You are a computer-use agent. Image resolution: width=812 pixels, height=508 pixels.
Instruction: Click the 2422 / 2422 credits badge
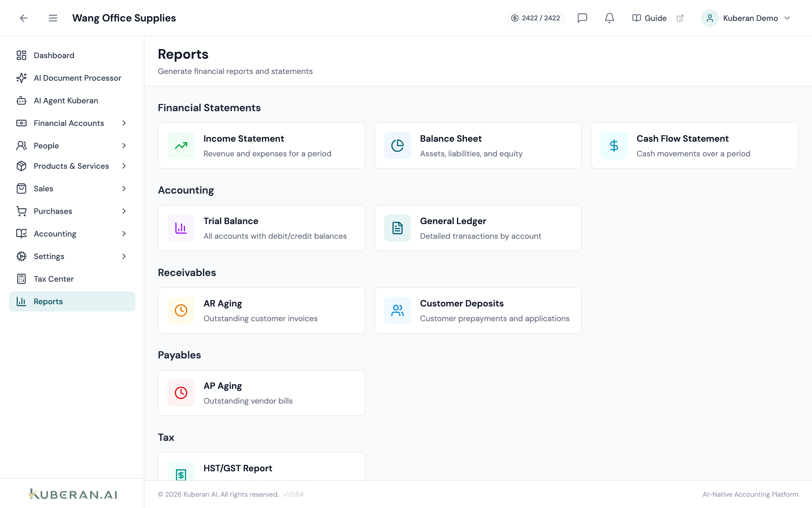pos(535,18)
